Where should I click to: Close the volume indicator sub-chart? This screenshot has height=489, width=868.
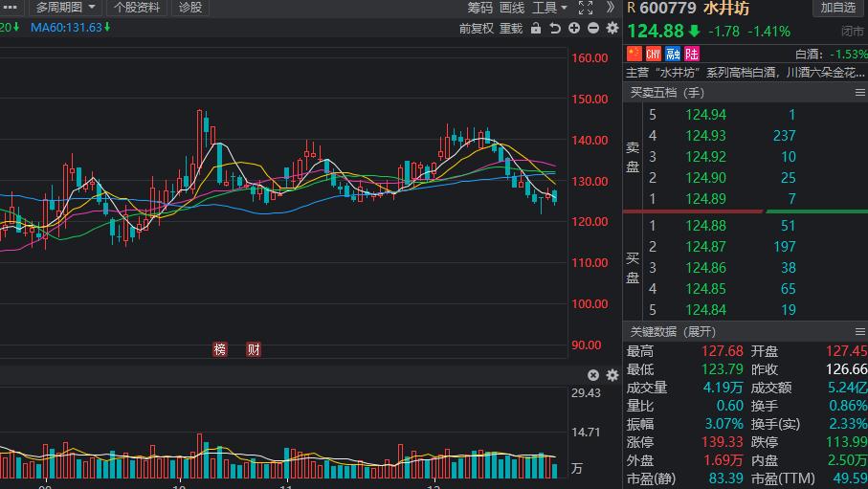pos(593,375)
